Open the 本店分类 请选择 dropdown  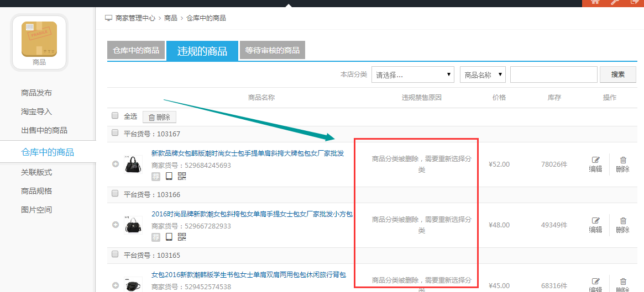[413, 75]
